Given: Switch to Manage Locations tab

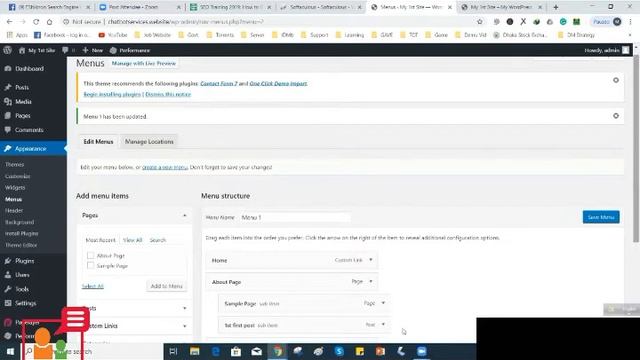Looking at the screenshot, I should coord(149,142).
